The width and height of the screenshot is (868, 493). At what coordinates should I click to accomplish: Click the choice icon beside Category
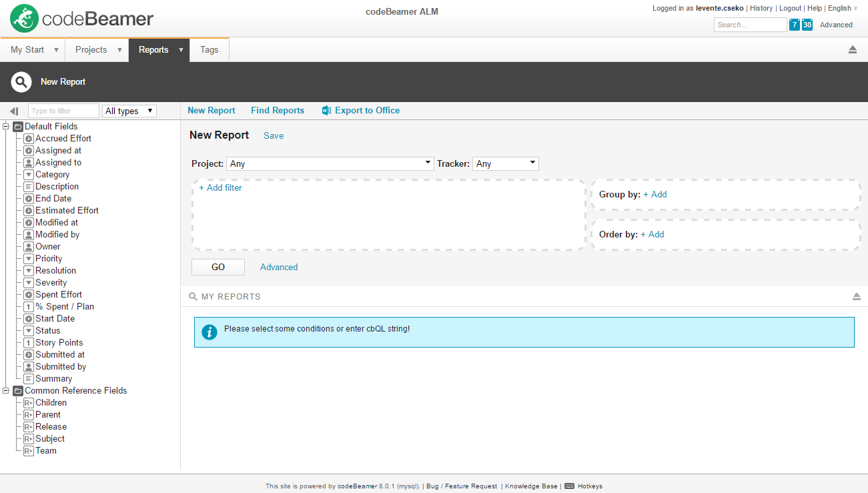click(29, 175)
